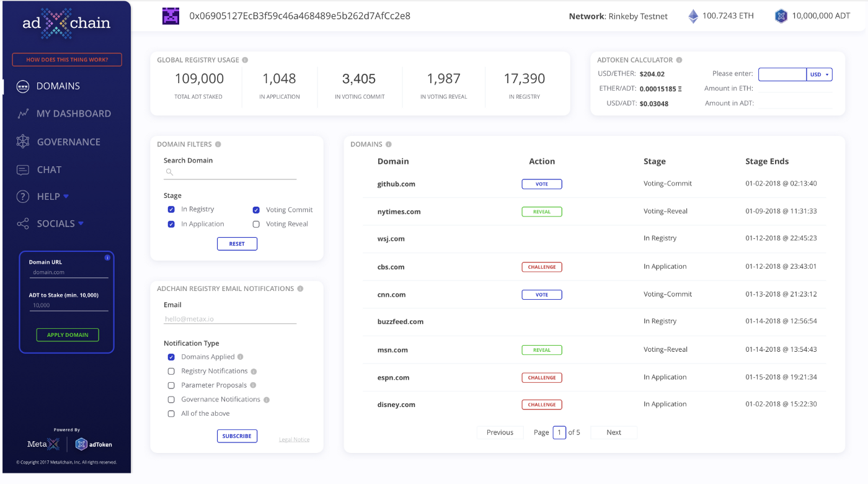Challenge the espn.com application

point(542,377)
